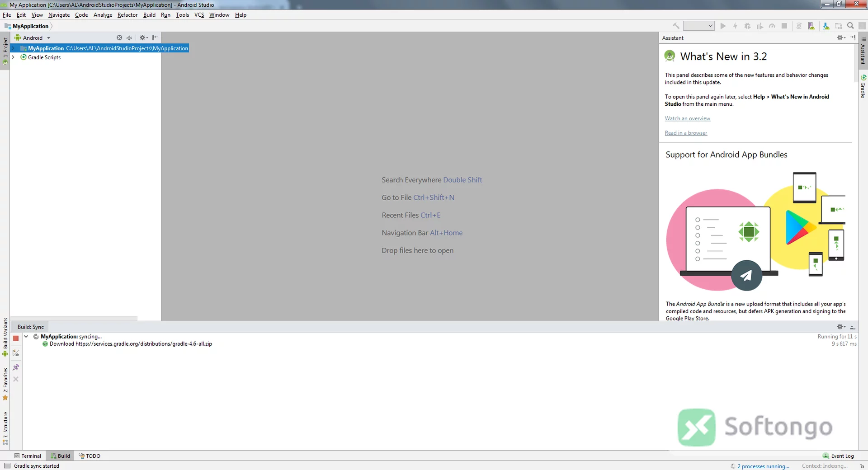Click the Toggle view icon in the Build panel
The height and width of the screenshot is (470, 868).
[16, 353]
